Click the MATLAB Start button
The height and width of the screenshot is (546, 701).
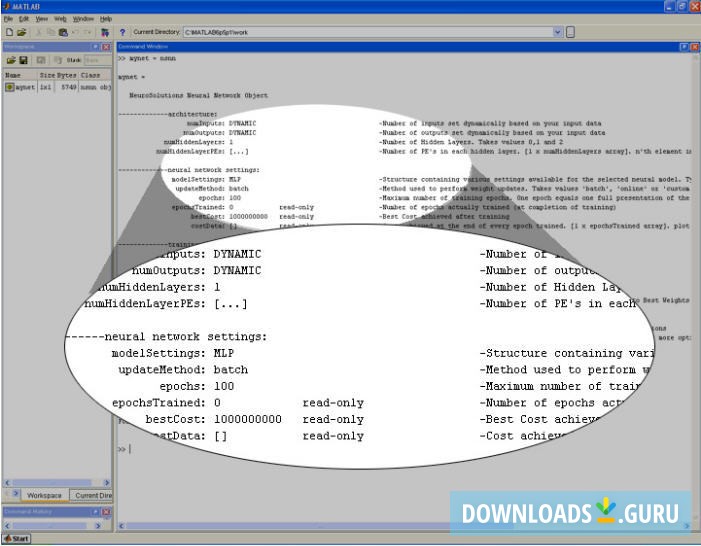pyautogui.click(x=16, y=539)
